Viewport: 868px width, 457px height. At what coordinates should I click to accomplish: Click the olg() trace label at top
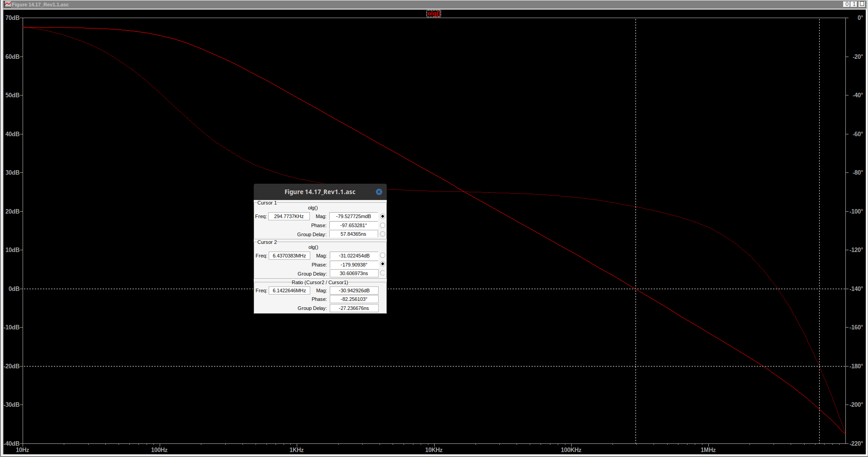[434, 14]
